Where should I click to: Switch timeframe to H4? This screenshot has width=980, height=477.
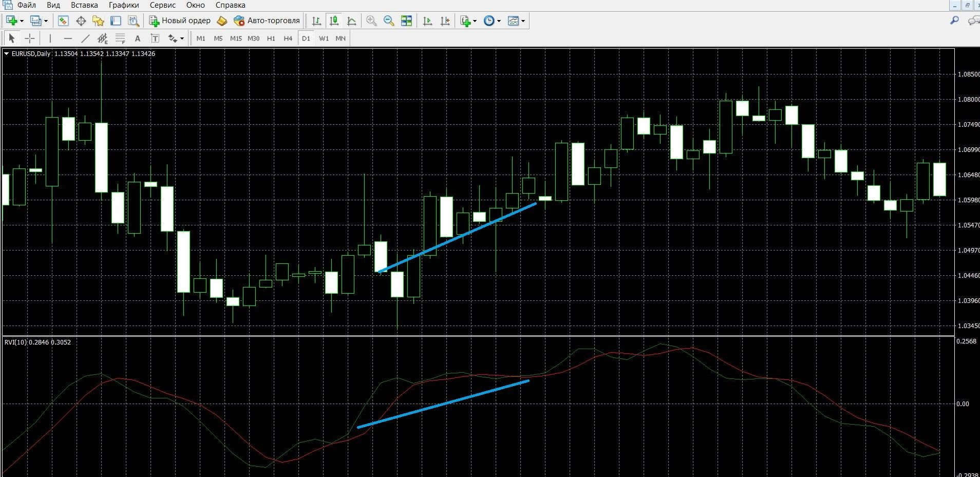click(x=288, y=39)
